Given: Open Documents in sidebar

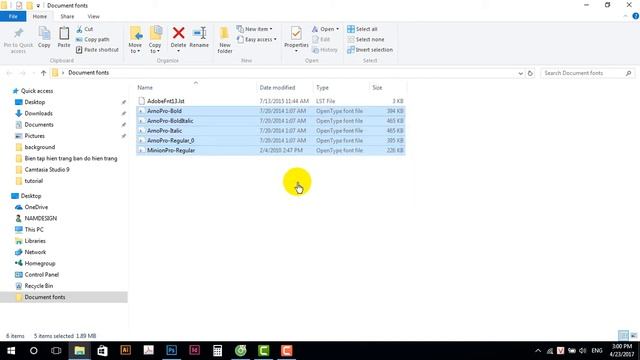Looking at the screenshot, I should tap(39, 124).
